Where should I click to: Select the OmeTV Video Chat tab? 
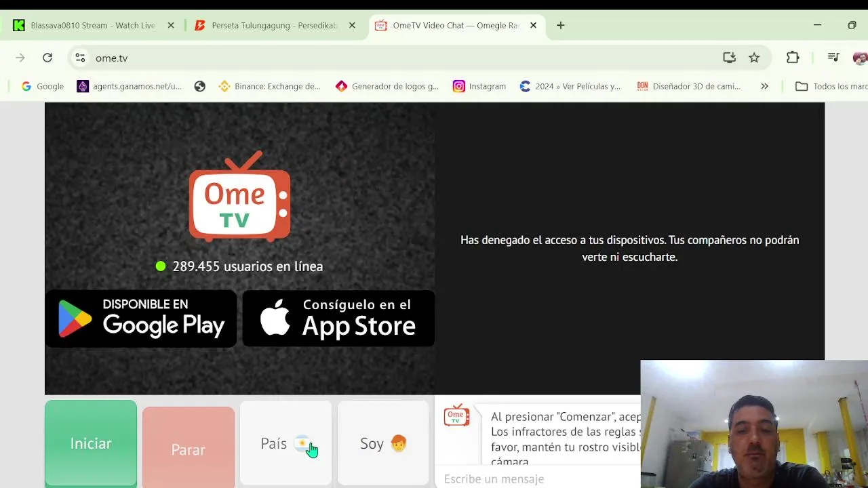click(456, 25)
